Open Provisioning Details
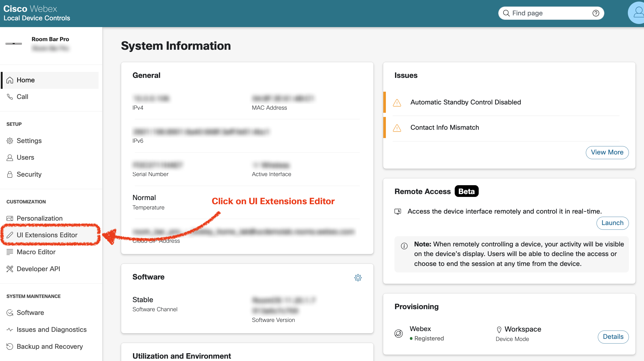The height and width of the screenshot is (361, 644). (613, 337)
